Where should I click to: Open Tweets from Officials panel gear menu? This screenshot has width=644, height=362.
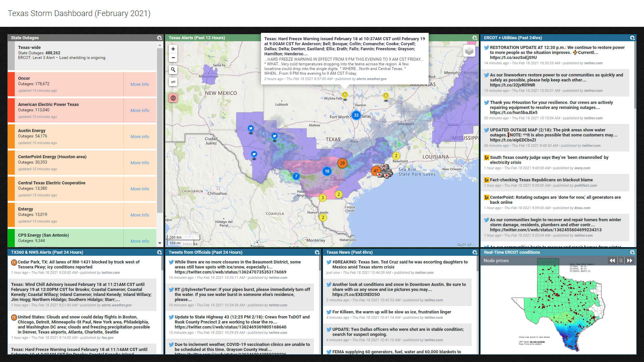(x=317, y=252)
